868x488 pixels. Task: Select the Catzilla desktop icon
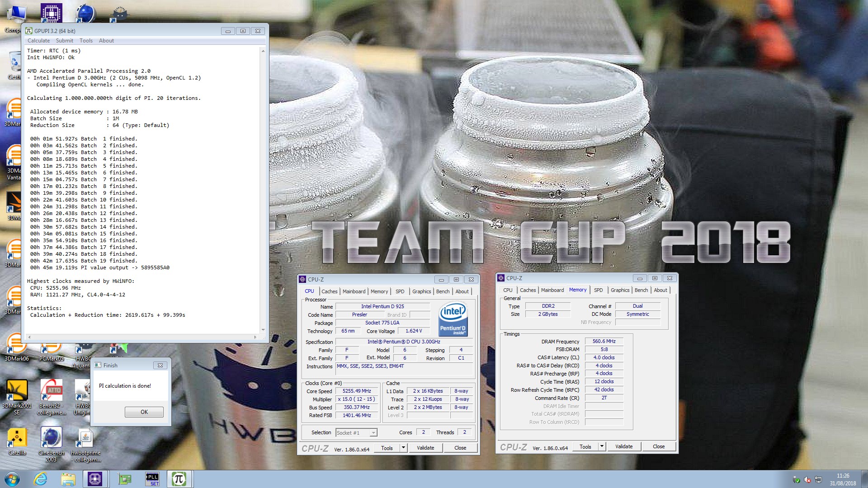pos(17,442)
